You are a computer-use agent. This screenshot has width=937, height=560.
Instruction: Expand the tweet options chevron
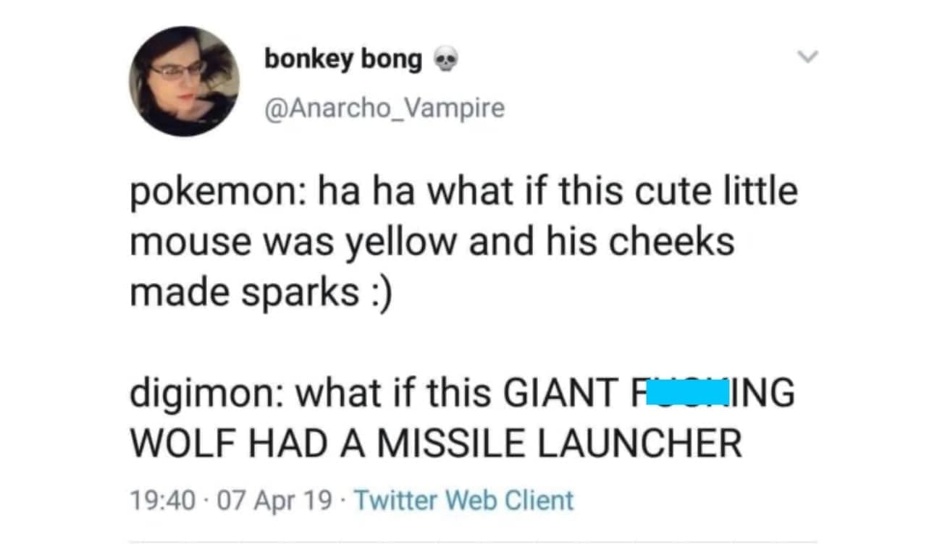pos(804,56)
